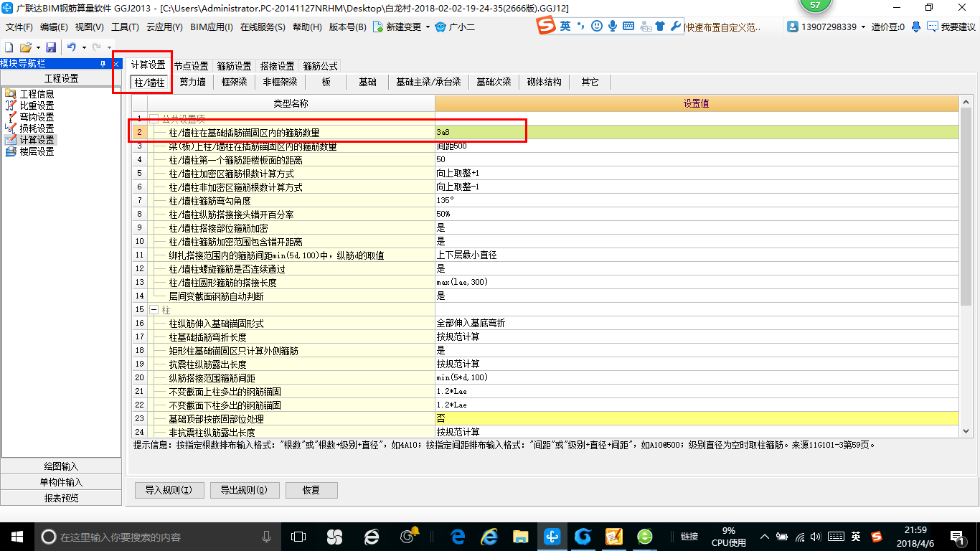Click the 间距500 value cell
The height and width of the screenshot is (551, 980).
tap(696, 146)
